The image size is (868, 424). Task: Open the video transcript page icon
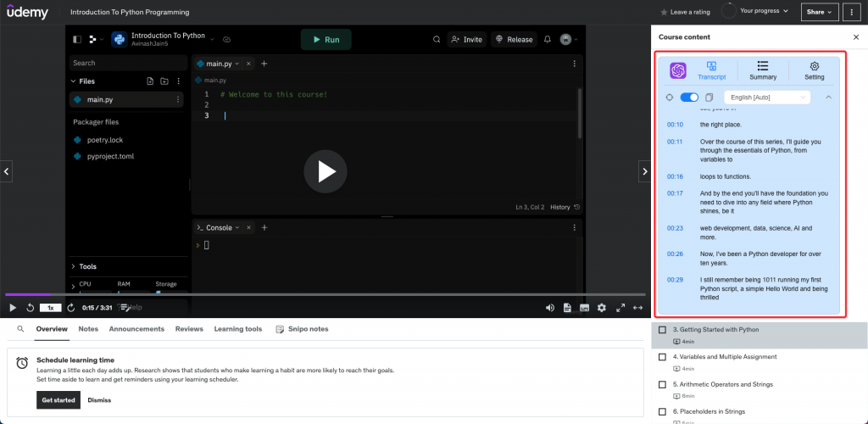[x=567, y=308]
